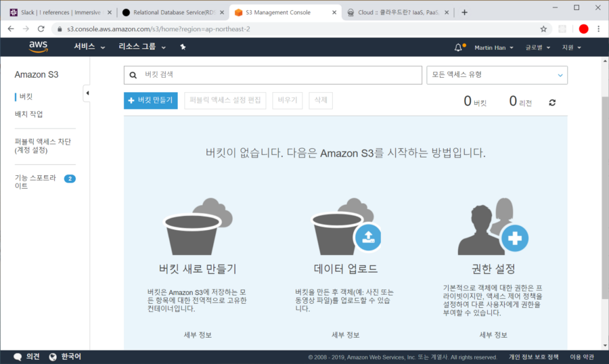View site security lock icon
The height and width of the screenshot is (364, 609).
pyautogui.click(x=60, y=29)
